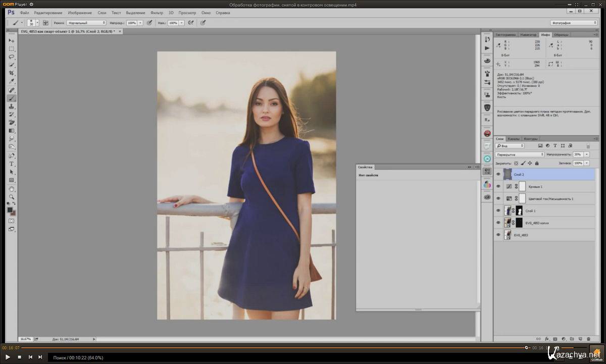Open the Фильтр menu
The height and width of the screenshot is (364, 606).
[x=157, y=13]
